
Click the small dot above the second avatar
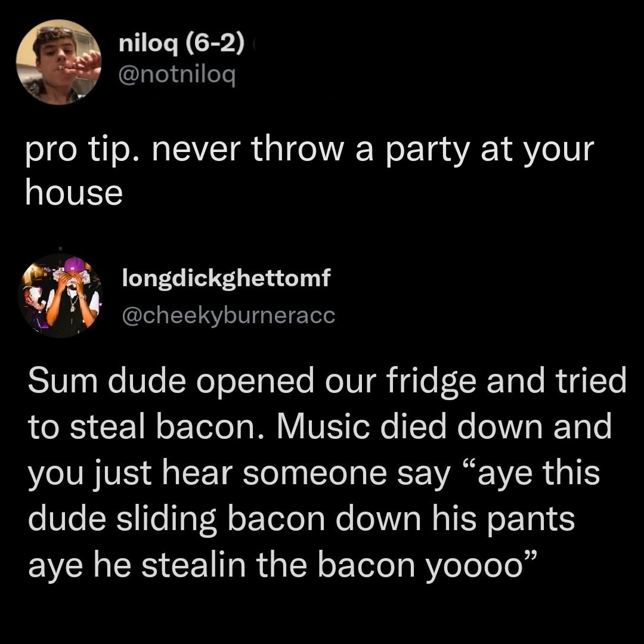coord(60,249)
